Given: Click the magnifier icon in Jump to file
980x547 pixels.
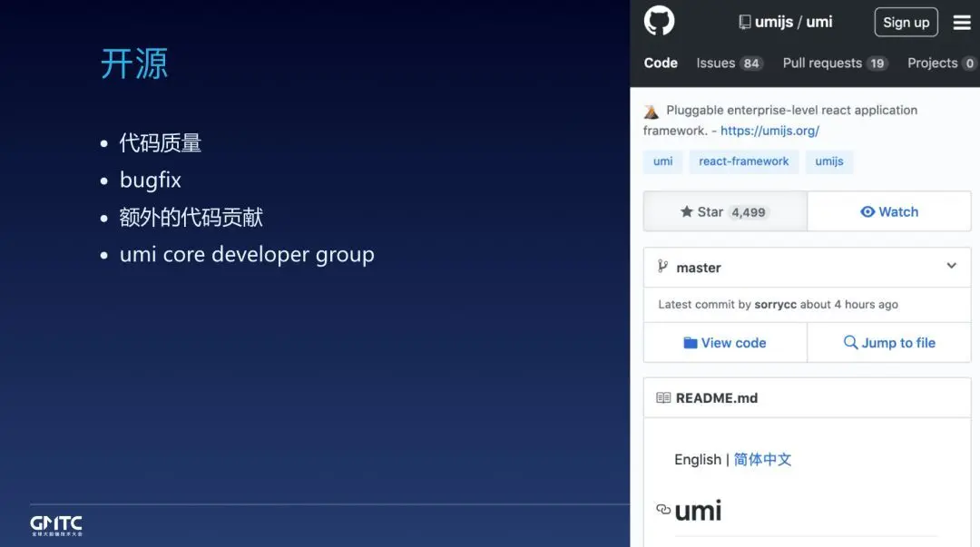Looking at the screenshot, I should (850, 342).
